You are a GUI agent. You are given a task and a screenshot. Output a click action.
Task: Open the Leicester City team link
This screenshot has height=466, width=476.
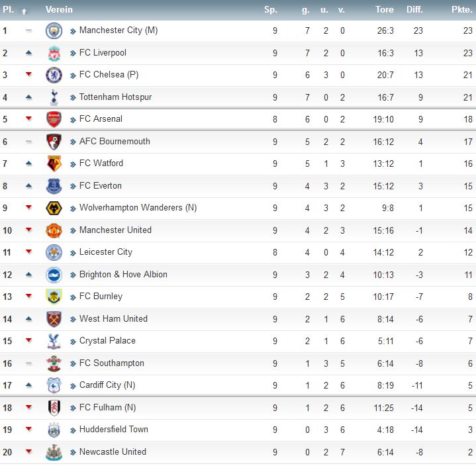coord(106,252)
